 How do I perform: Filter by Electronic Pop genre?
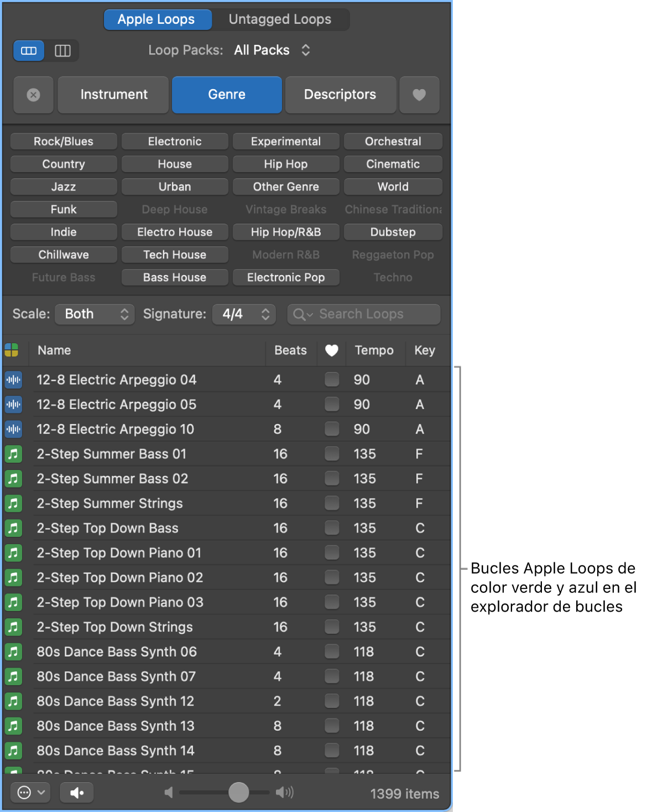click(x=286, y=277)
